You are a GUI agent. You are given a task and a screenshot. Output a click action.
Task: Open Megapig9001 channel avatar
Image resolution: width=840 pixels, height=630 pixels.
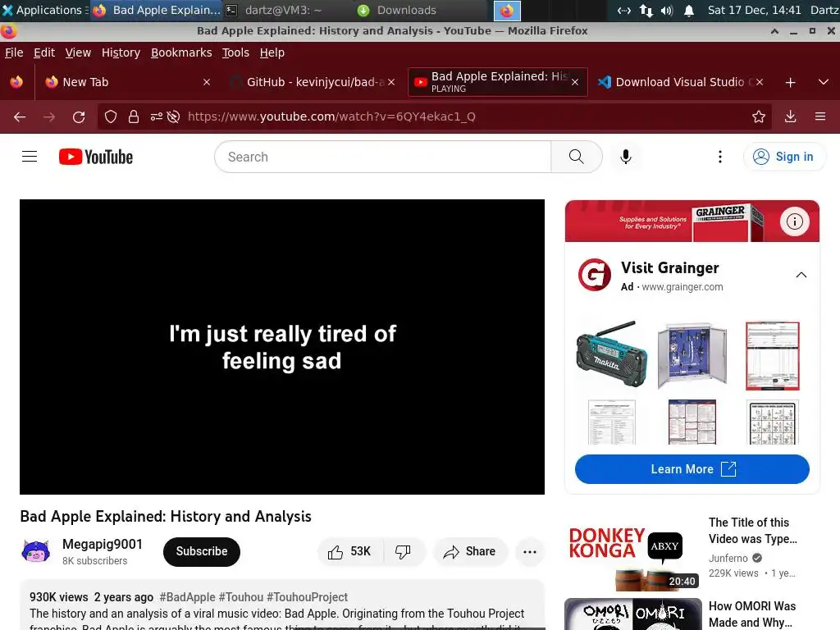point(36,552)
